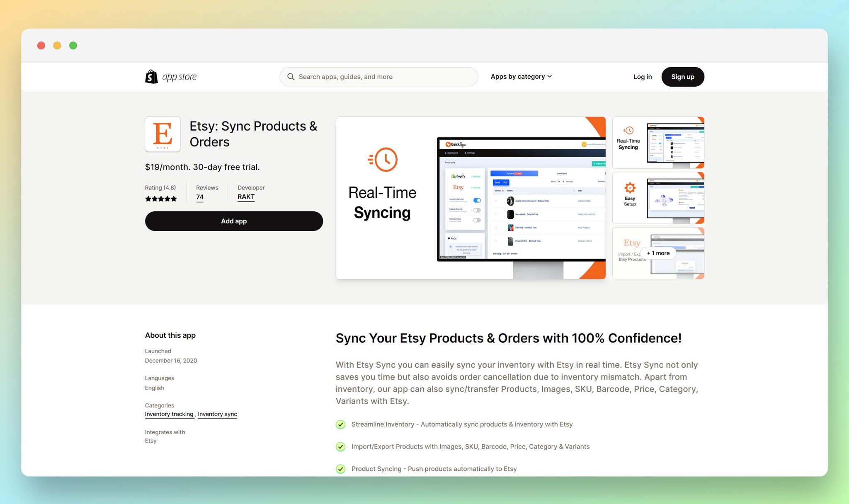Click the green checkmark beside Streamline Inventory

tap(340, 424)
